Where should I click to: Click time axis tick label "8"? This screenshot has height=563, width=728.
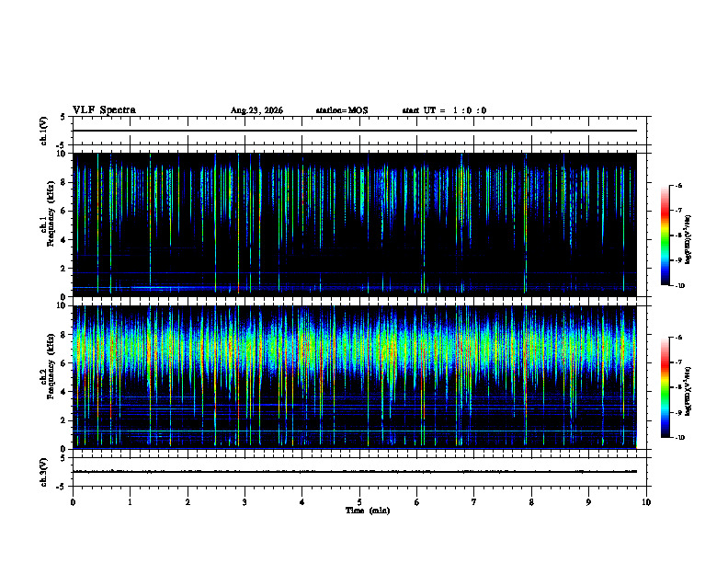[531, 502]
